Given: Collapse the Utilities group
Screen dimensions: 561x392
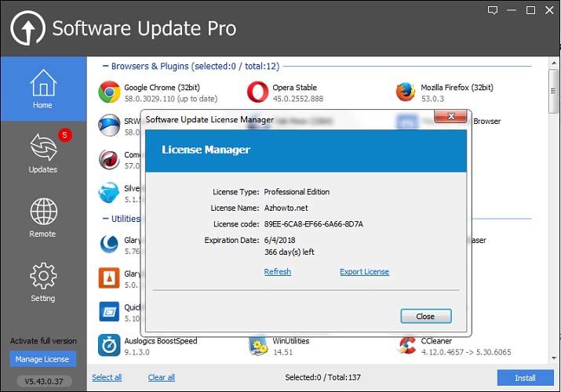Looking at the screenshot, I should click(106, 218).
